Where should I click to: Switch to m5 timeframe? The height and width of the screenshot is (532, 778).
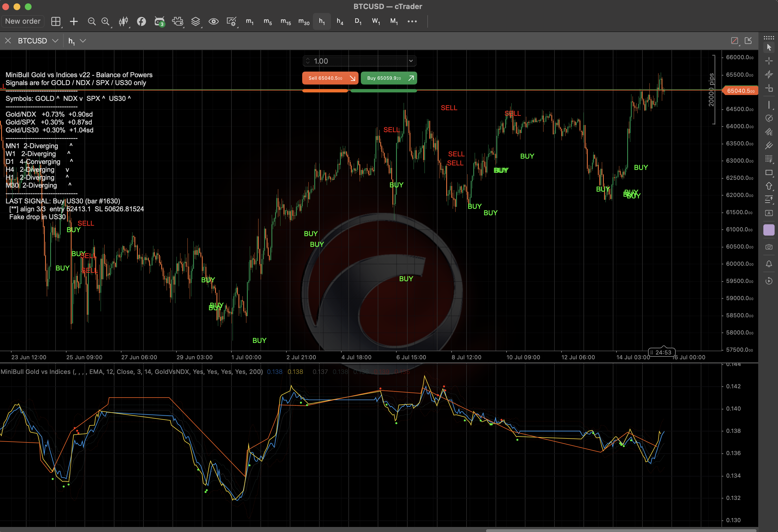click(x=268, y=21)
